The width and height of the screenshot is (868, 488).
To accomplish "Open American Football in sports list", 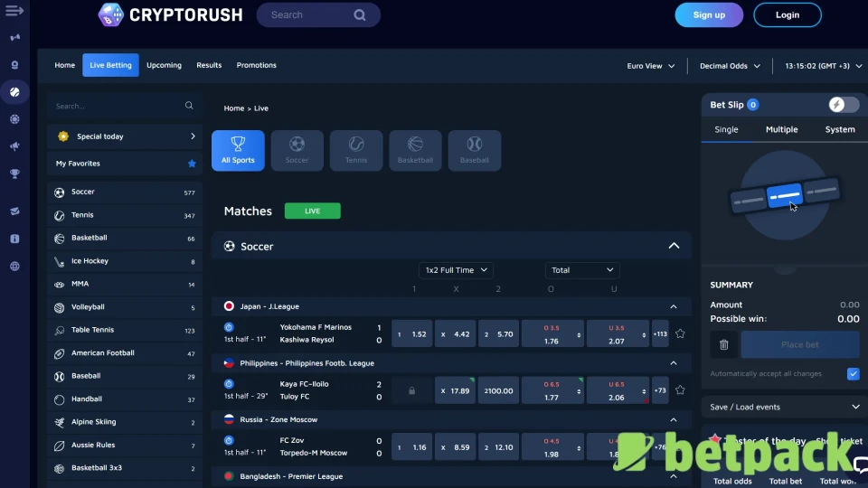I will click(x=125, y=353).
